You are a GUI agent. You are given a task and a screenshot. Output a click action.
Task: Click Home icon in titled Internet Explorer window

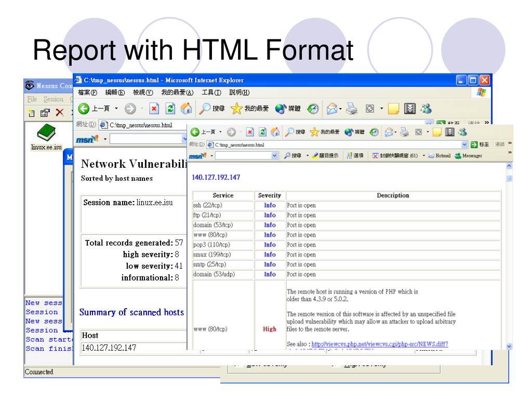coord(187,109)
